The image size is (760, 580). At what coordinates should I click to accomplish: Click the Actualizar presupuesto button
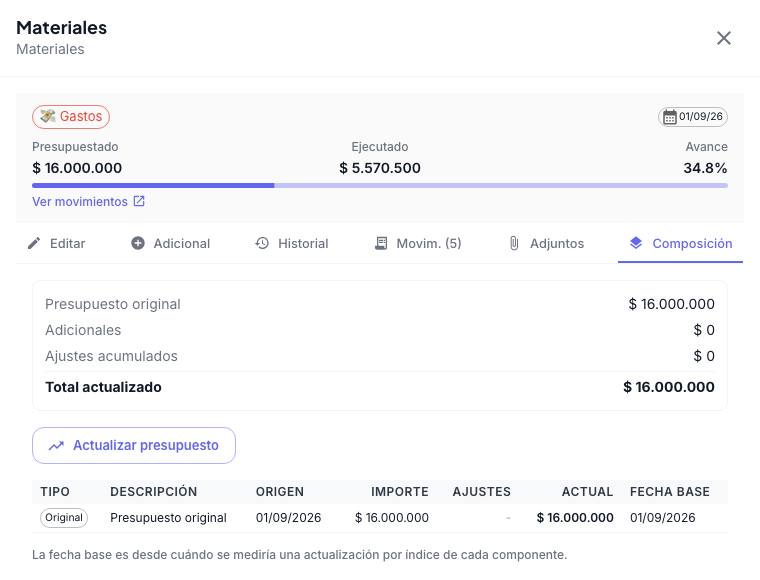click(134, 445)
